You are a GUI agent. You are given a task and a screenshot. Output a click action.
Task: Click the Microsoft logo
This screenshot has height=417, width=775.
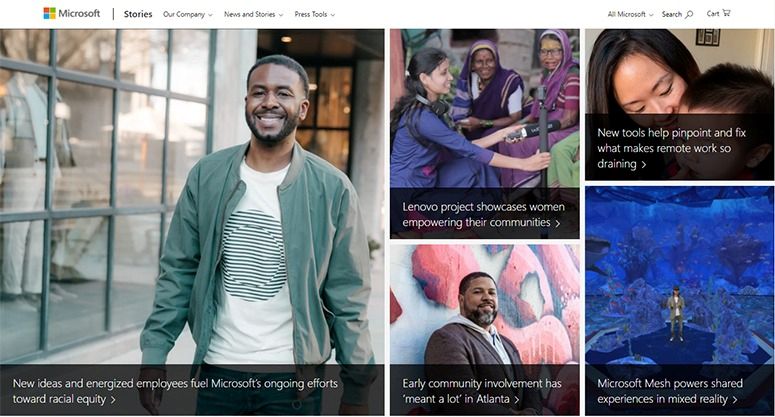point(71,14)
